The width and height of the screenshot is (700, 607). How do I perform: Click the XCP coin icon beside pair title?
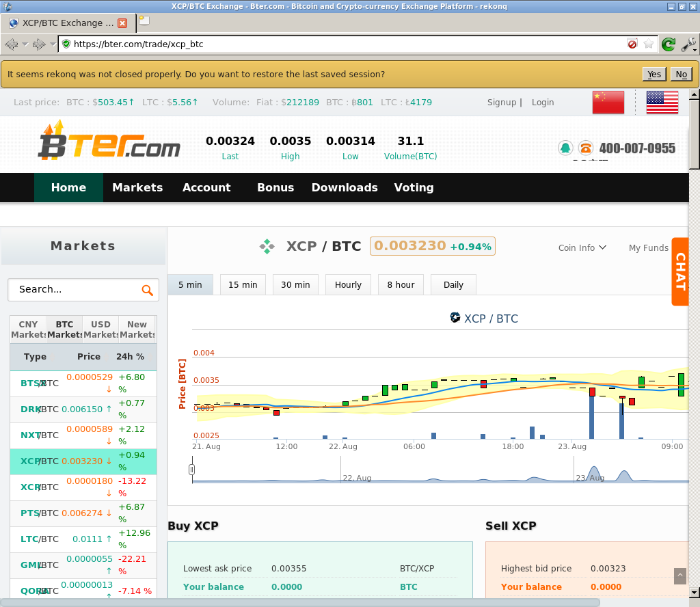point(267,246)
